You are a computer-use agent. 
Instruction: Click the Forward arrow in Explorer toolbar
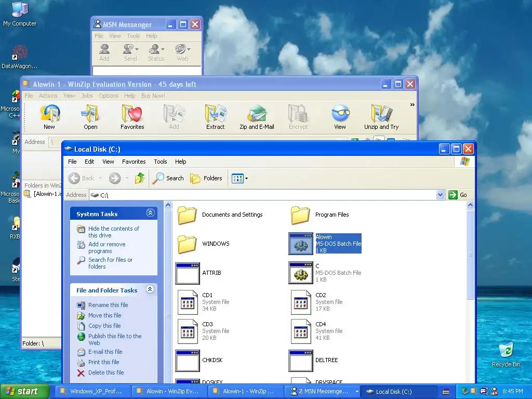click(115, 178)
